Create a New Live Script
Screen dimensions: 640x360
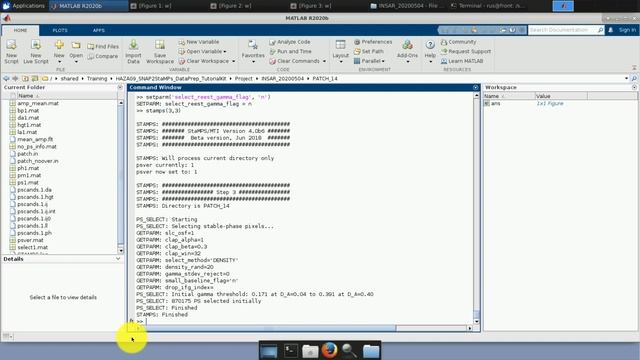36,52
